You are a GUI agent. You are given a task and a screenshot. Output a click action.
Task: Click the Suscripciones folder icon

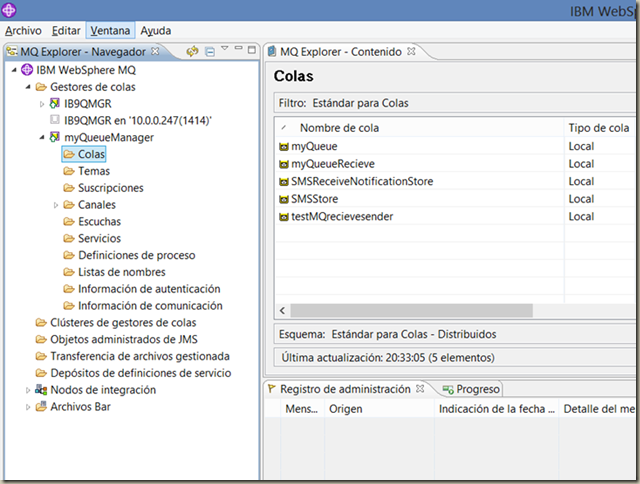pyautogui.click(x=69, y=188)
